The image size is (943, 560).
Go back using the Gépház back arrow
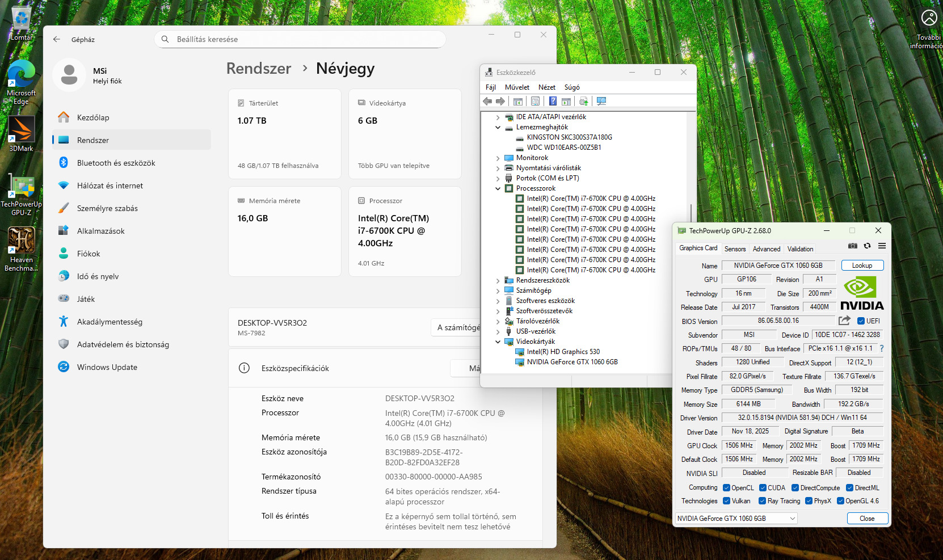[57, 39]
